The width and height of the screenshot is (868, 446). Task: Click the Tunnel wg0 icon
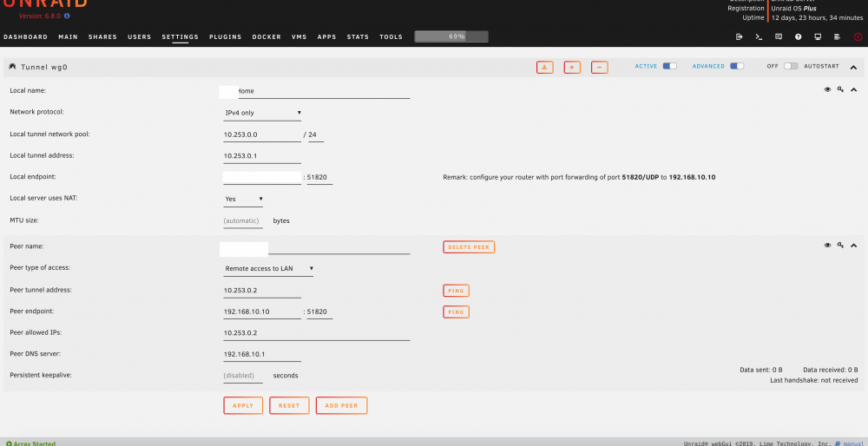coord(13,67)
